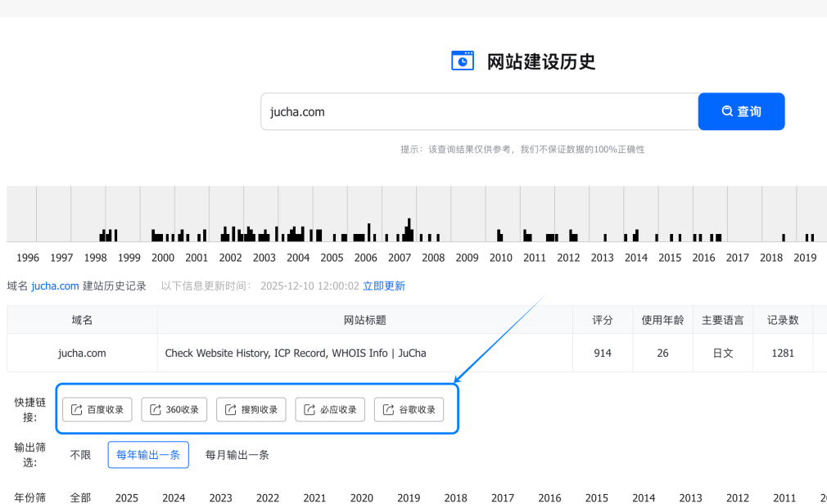The image size is (827, 504).
Task: Open the 百度收录 quick link
Action: coord(97,410)
